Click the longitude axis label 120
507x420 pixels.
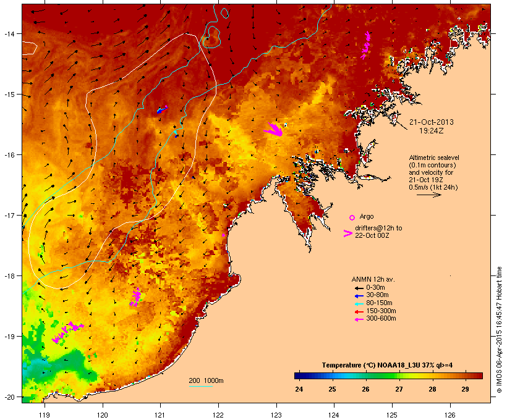click(103, 415)
